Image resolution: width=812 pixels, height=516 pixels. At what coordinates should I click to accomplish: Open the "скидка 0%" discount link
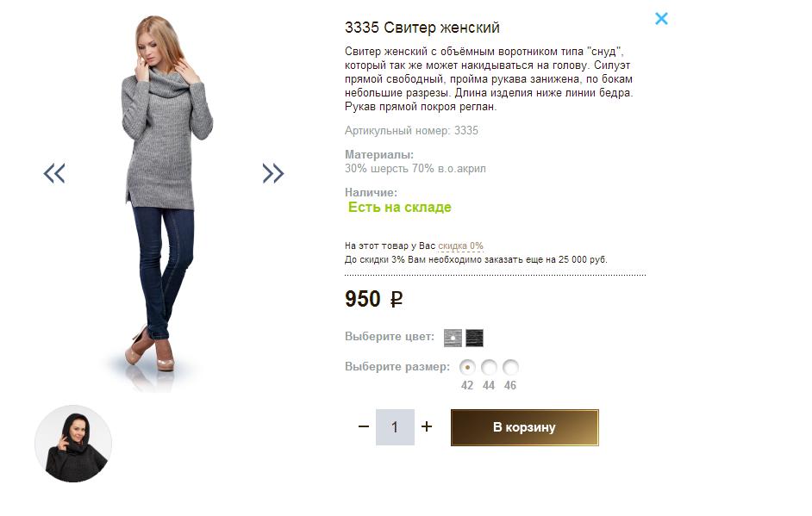(460, 246)
